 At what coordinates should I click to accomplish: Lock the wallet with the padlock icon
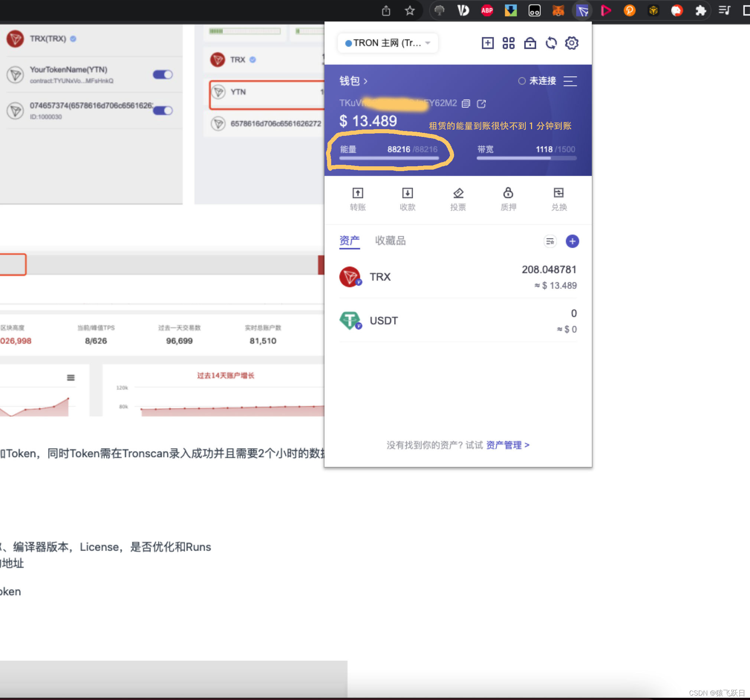coord(530,43)
